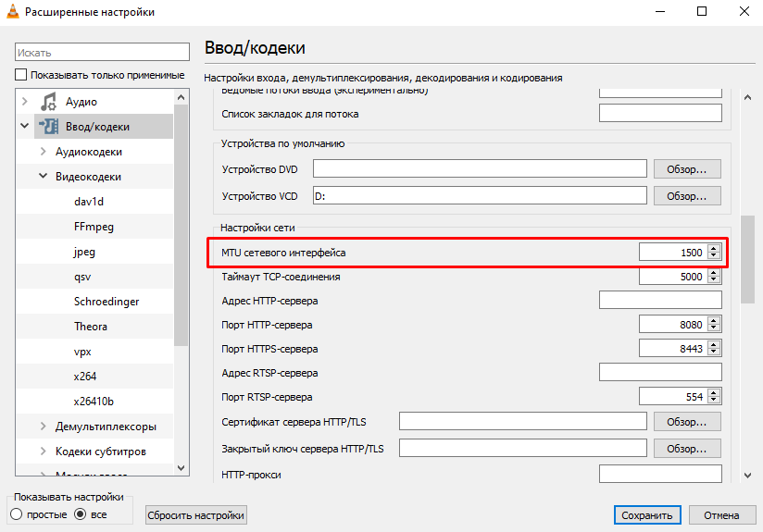Click the right panel vertical scrollbar
763x532 pixels.
pos(748,259)
